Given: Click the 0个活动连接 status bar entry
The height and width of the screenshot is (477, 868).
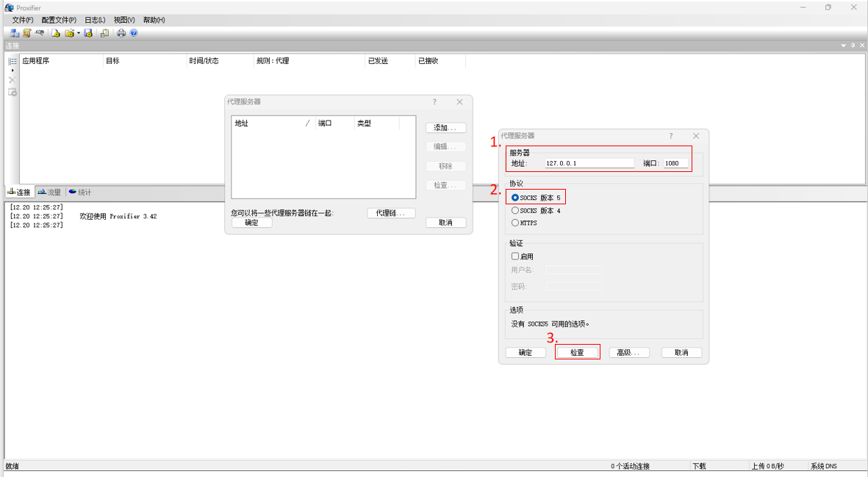Looking at the screenshot, I should click(x=630, y=467).
